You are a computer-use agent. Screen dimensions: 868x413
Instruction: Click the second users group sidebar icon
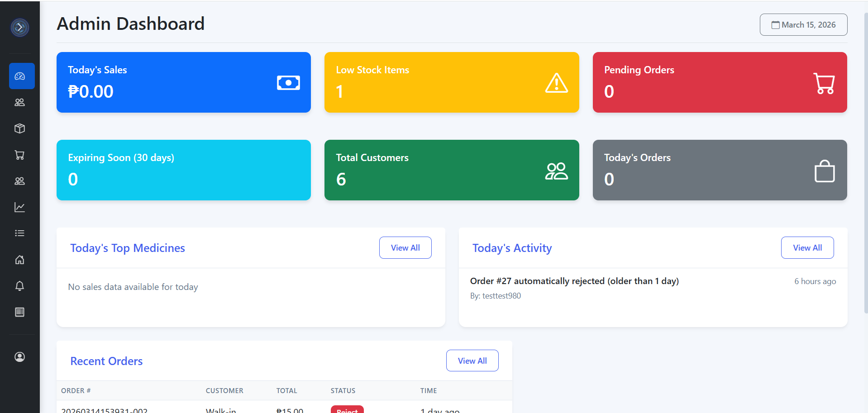20,181
